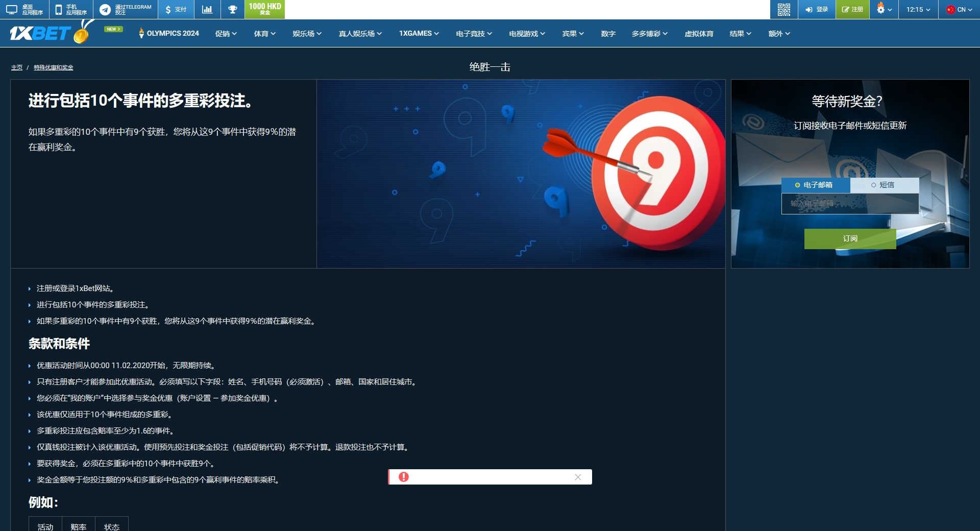Expand the 促销 menu
Viewport: 980px width, 531px height.
point(226,34)
